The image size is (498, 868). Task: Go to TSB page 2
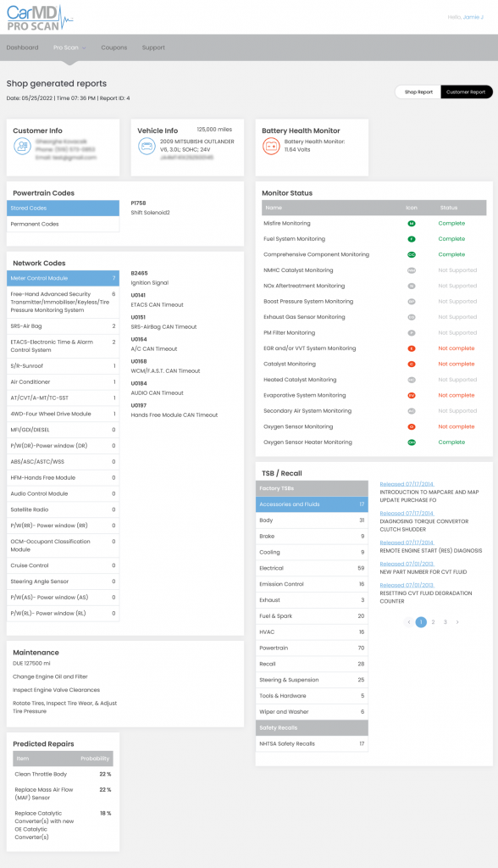(x=434, y=622)
